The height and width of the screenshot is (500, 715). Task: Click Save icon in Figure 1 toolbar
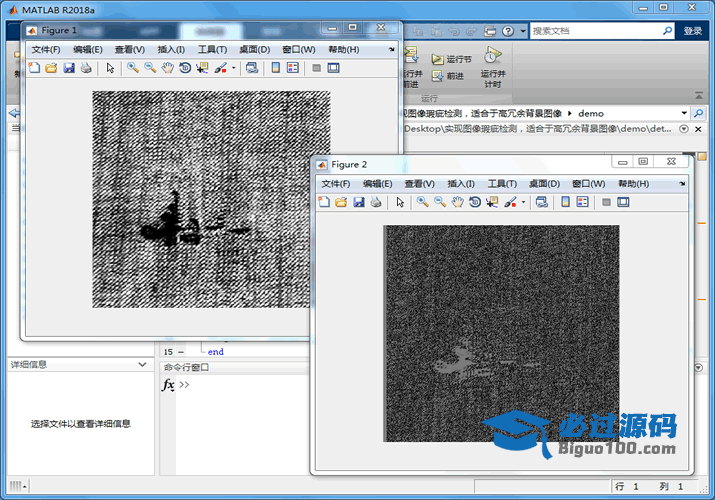pyautogui.click(x=69, y=68)
